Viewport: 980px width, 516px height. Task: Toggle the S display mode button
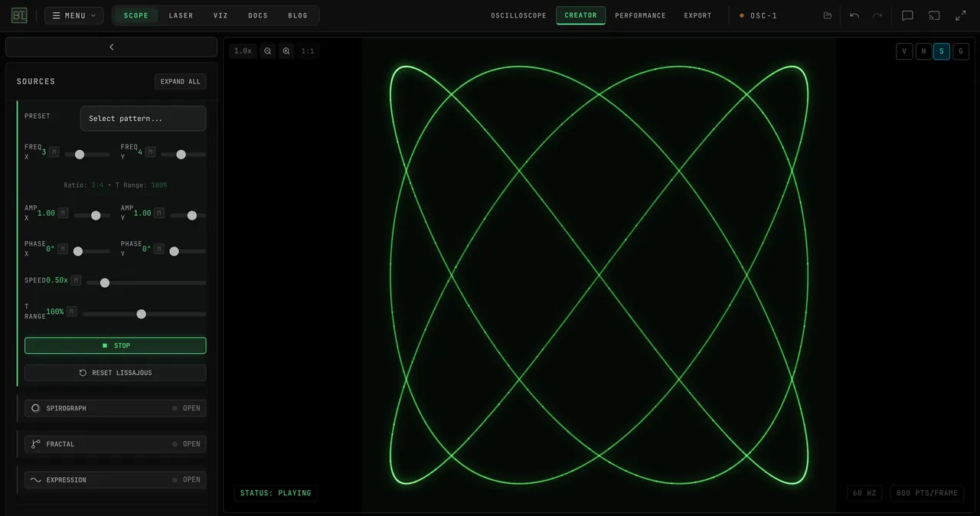[942, 51]
